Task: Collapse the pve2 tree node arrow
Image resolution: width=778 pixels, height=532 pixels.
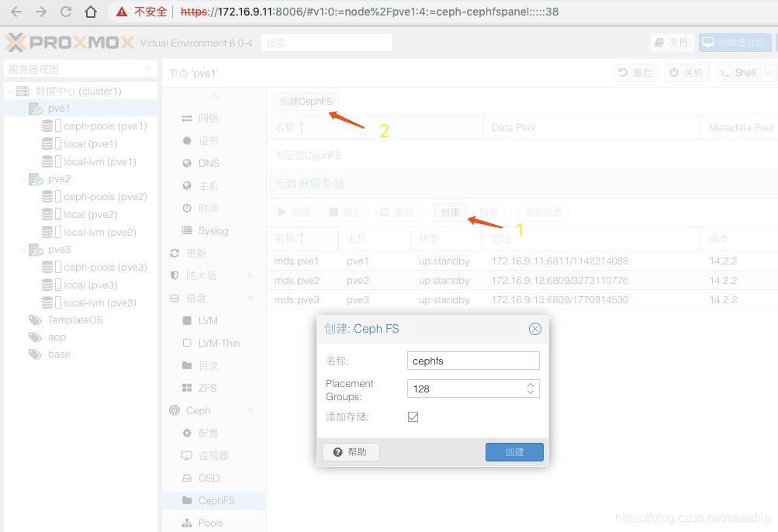Action: [x=22, y=178]
